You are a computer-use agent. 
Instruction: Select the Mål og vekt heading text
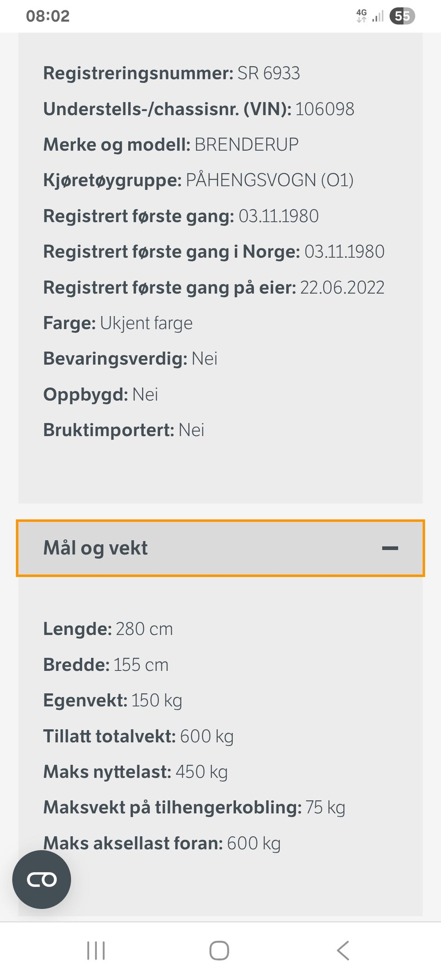(x=95, y=548)
